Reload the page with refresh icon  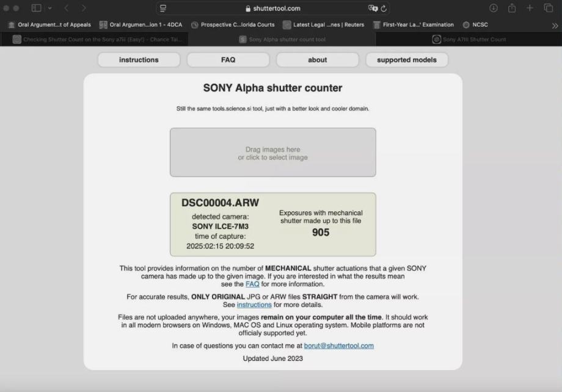[x=384, y=8]
